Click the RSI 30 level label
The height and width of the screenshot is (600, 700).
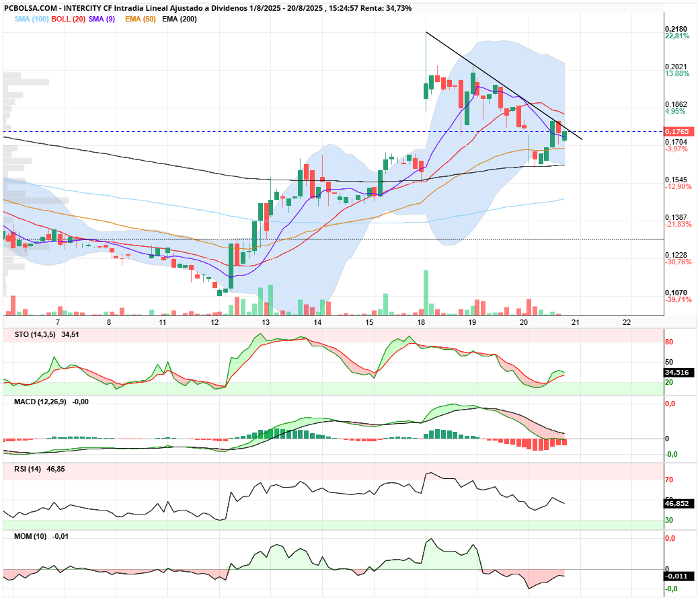[x=669, y=520]
